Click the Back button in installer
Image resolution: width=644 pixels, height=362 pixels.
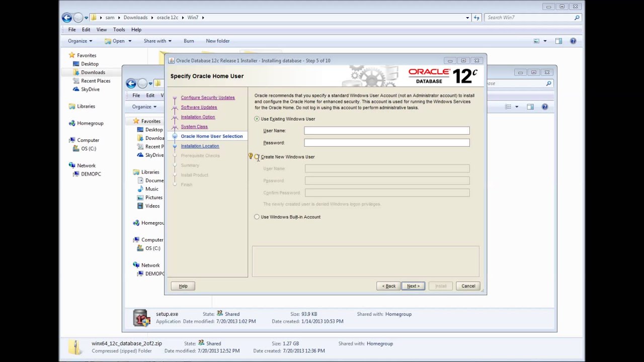click(x=388, y=286)
